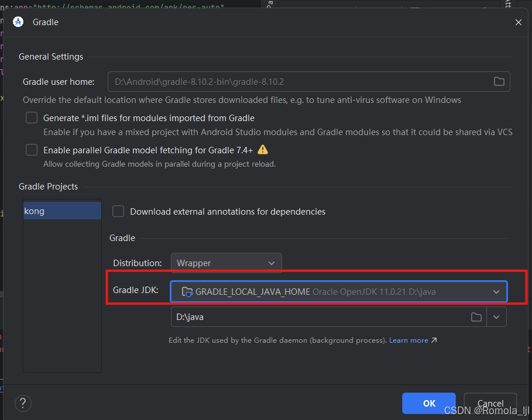
Task: Click the Gradle elephant logo in dialog header
Action: click(x=18, y=22)
